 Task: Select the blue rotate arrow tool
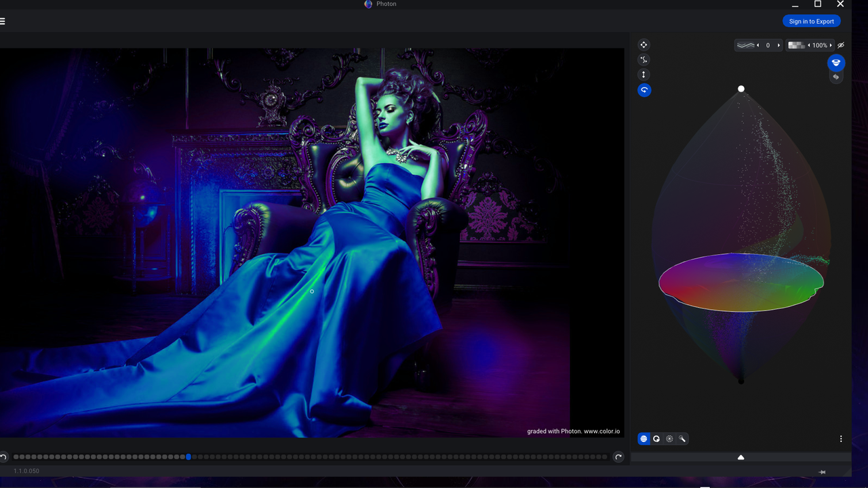pos(644,90)
